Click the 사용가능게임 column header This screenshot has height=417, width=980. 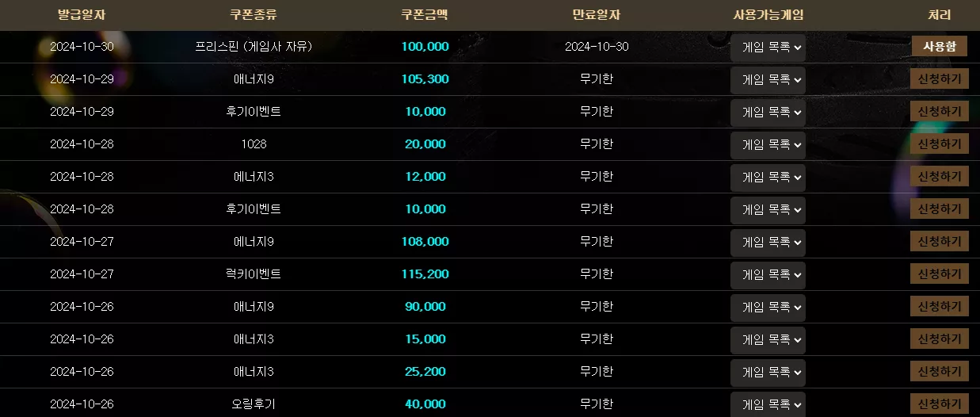coord(768,15)
